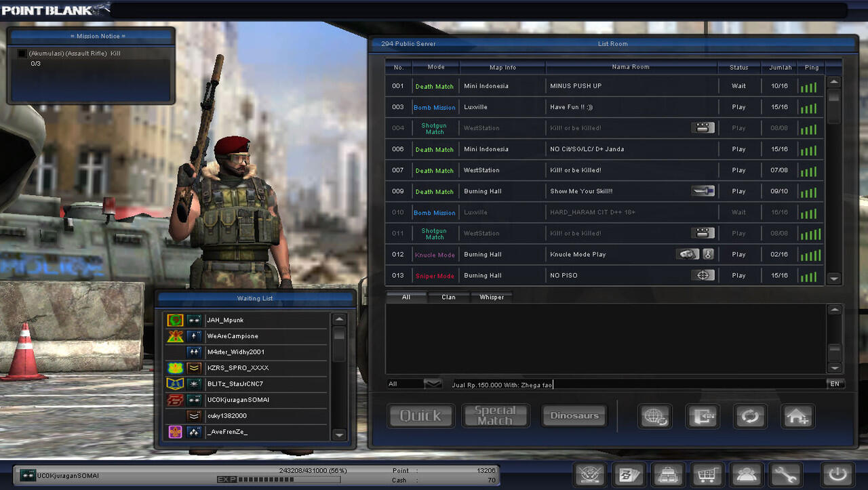
Task: Select room 006 NO Cit/SG/LC/ D+ Janda
Action: pyautogui.click(x=605, y=149)
